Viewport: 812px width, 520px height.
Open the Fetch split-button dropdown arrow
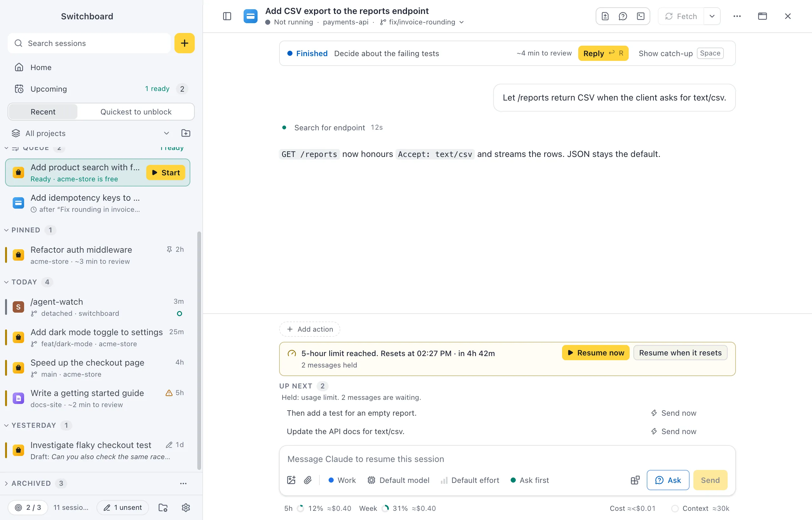point(712,16)
